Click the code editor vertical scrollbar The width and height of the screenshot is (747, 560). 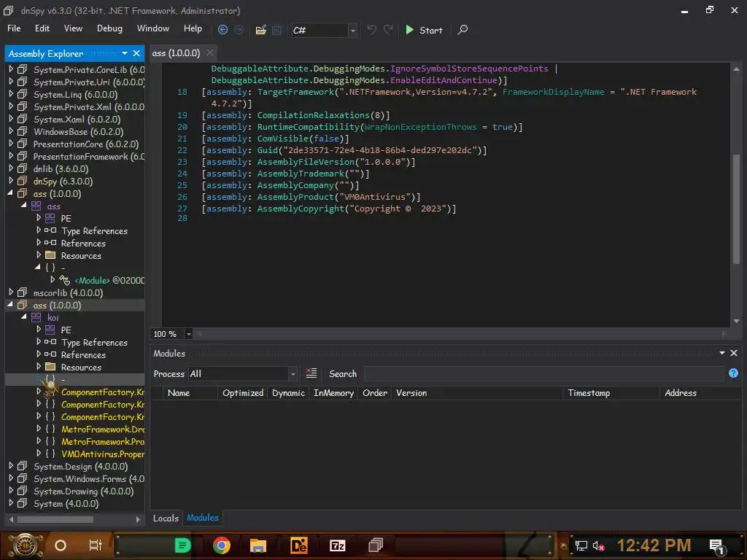point(736,209)
